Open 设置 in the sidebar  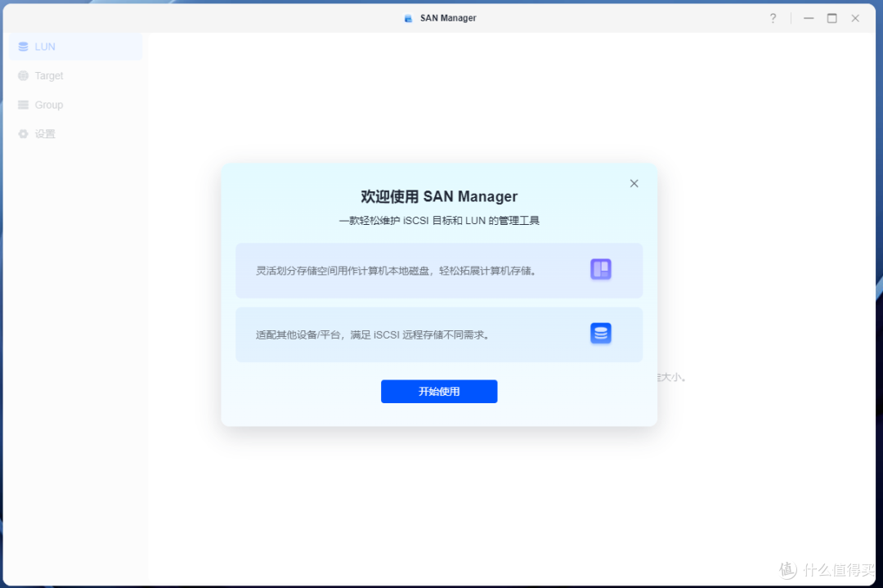[x=75, y=134]
